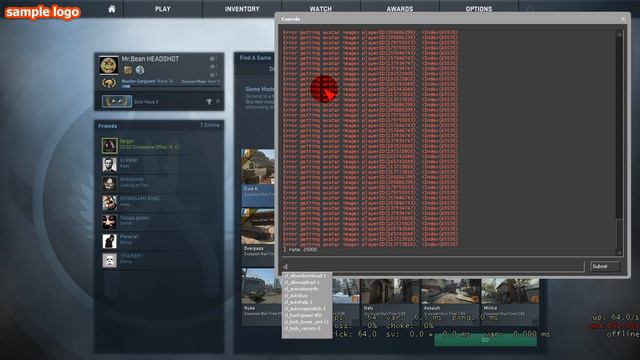Click the Master Sergeant rank emblem
Screen dimensions: 640x360
tap(109, 83)
